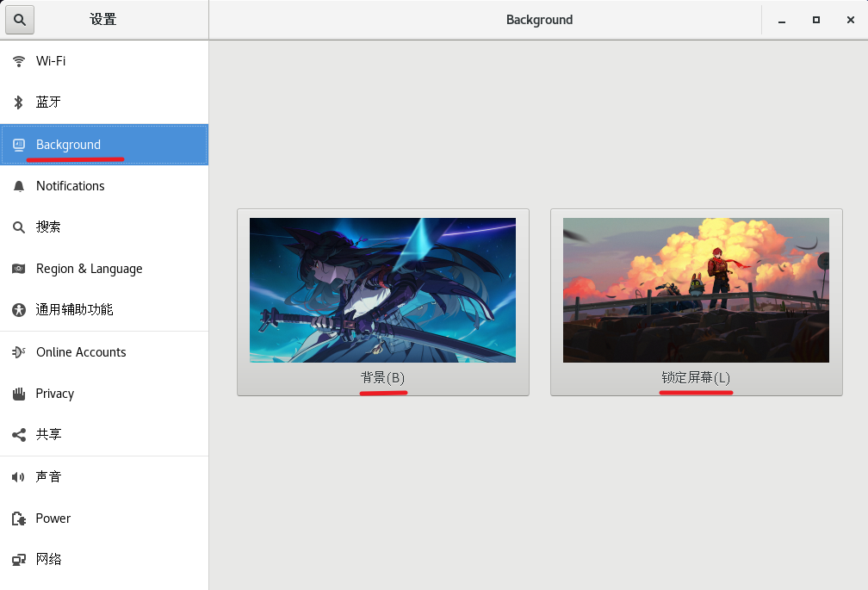This screenshot has height=590, width=868.
Task: Click the 背景(B) label
Action: (x=382, y=378)
